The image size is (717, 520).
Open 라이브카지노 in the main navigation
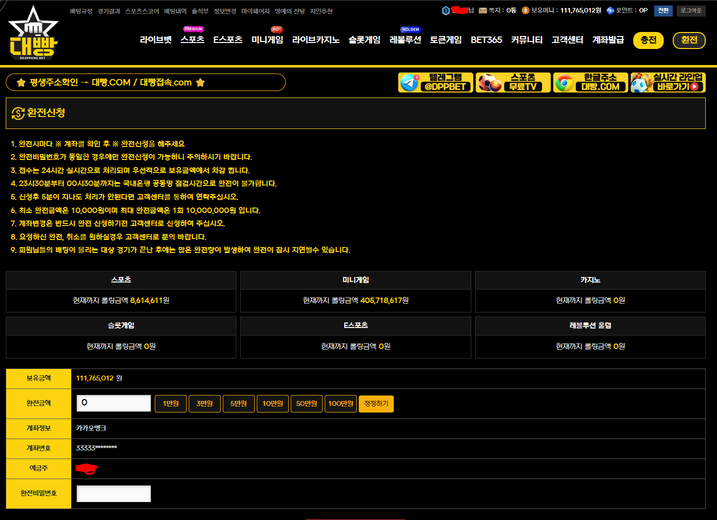316,40
